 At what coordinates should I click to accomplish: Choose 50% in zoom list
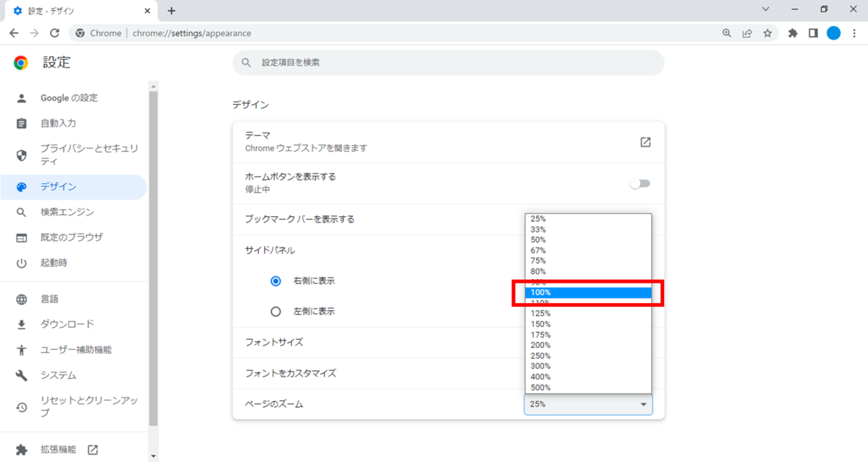click(x=588, y=239)
